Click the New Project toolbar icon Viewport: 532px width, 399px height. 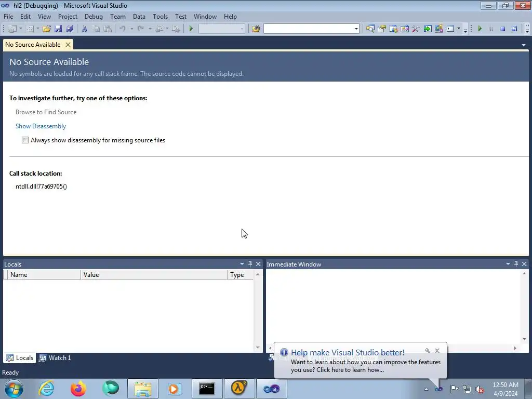click(12, 29)
